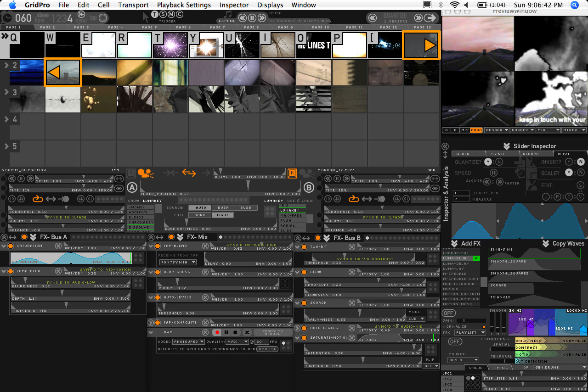Click the M trigger mode button
Screen dimensions: 588x392
pyautogui.click(x=171, y=15)
